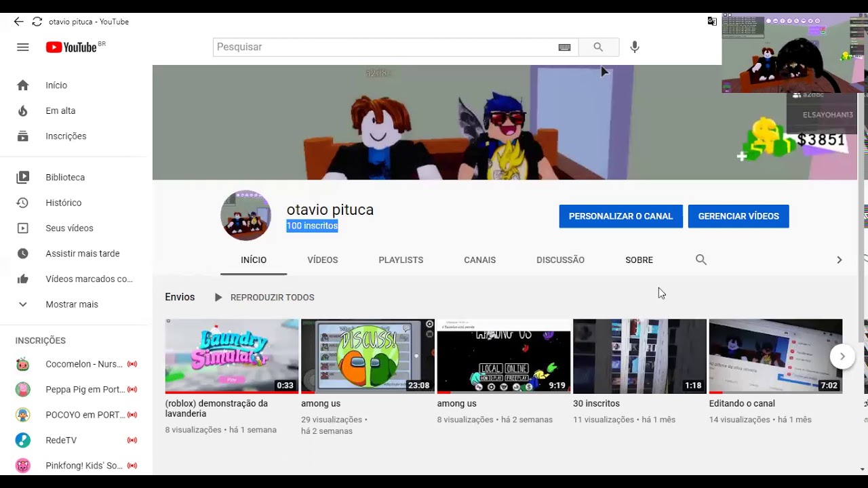Click the Envios section heading
Screen dimensions: 868x488
tap(180, 297)
